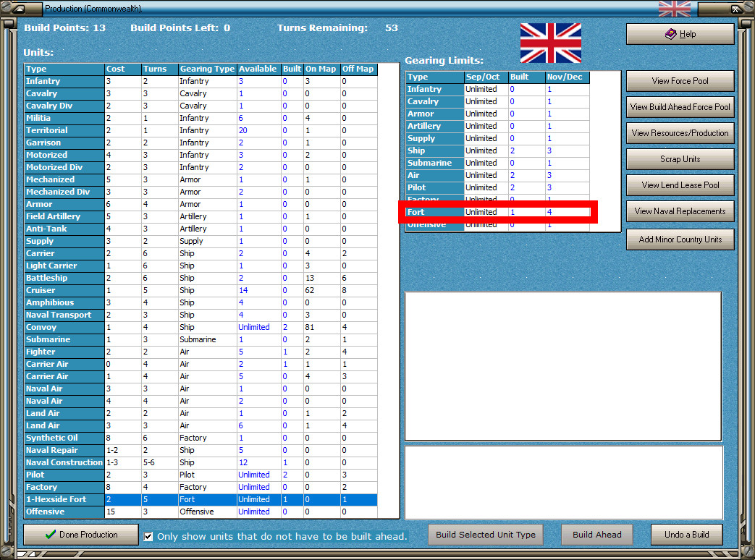Select the Fighter unit row

(x=201, y=352)
